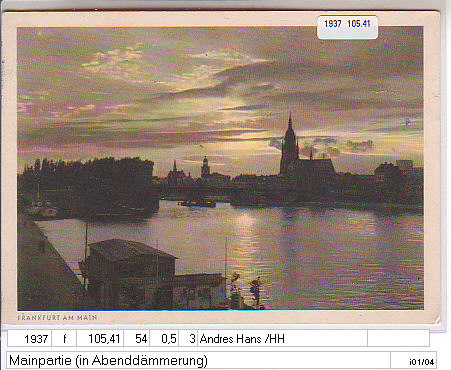
Task: Select the 1937 year cell
Action: tap(29, 339)
